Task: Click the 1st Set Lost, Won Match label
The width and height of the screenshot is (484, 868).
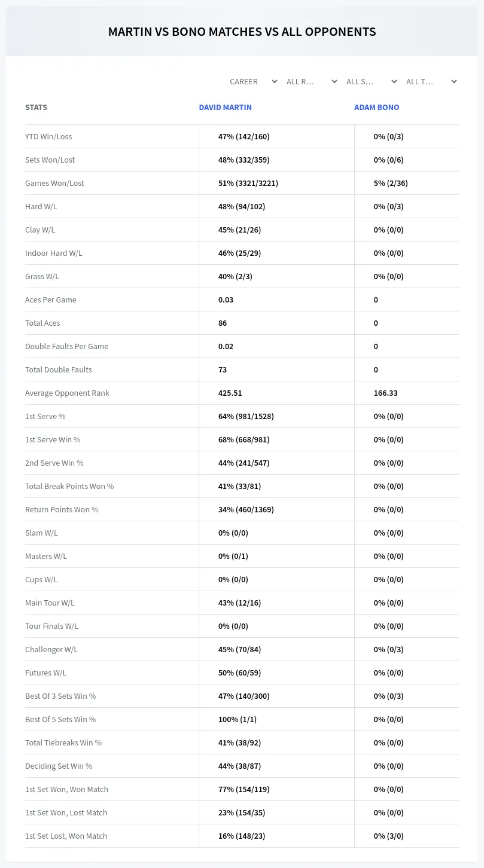Action: click(66, 836)
